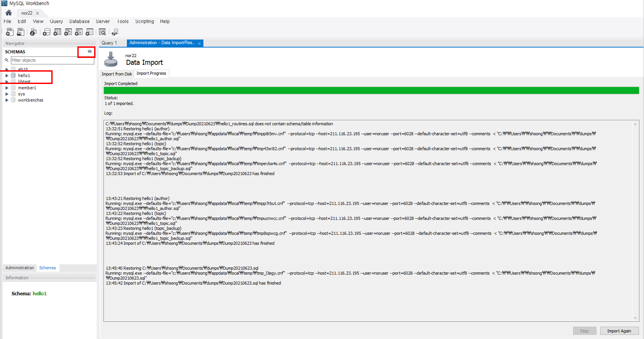This screenshot has height=339, width=644.
Task: Click the 'Schema: hello1' information text
Action: pos(29,293)
